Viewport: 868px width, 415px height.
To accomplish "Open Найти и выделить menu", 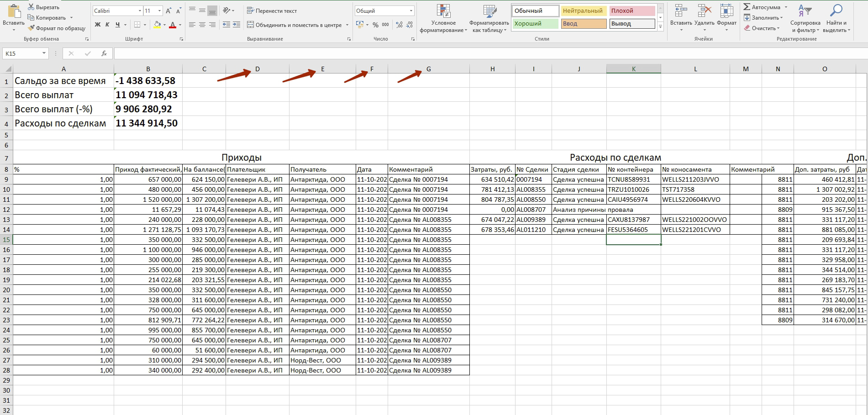I will click(836, 19).
